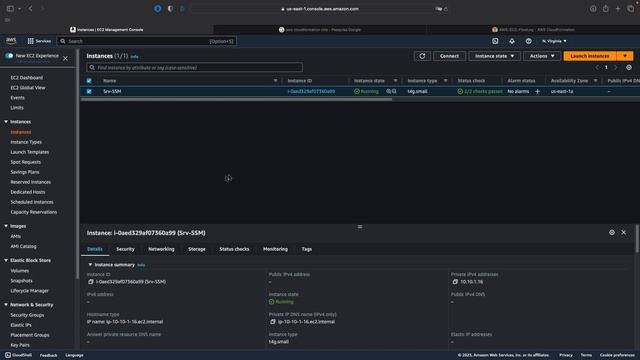Viewport: 640px width, 360px height.
Task: Open the Actions dropdown
Action: pyautogui.click(x=542, y=56)
